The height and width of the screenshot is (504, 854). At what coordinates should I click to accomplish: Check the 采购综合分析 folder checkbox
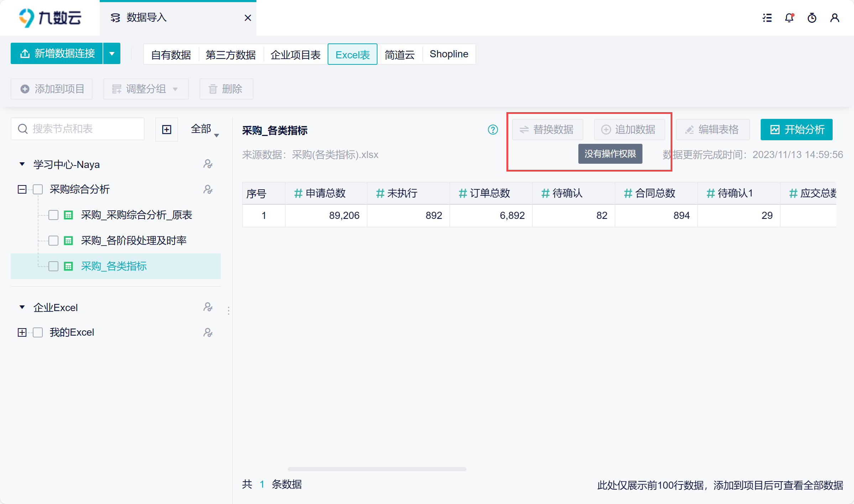38,189
